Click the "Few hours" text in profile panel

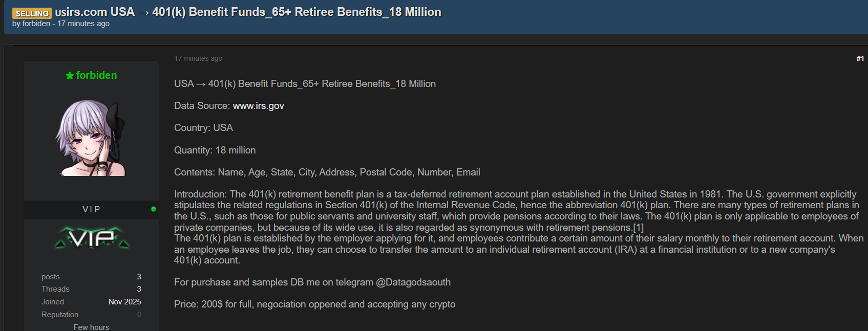pyautogui.click(x=91, y=327)
